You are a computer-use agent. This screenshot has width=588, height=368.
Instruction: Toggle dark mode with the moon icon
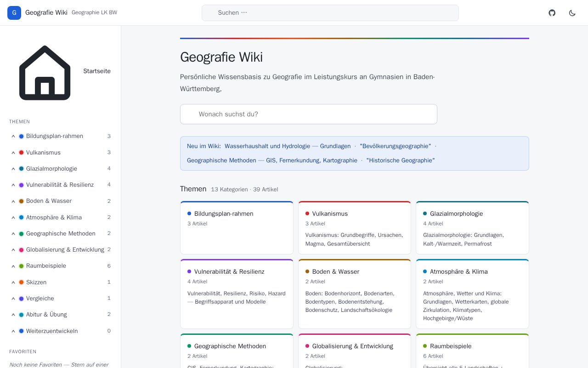click(572, 13)
